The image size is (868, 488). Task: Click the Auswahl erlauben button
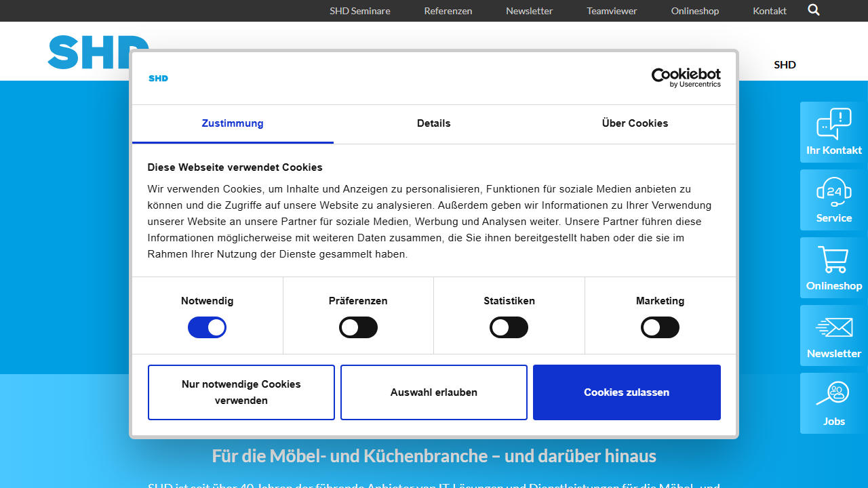tap(434, 392)
